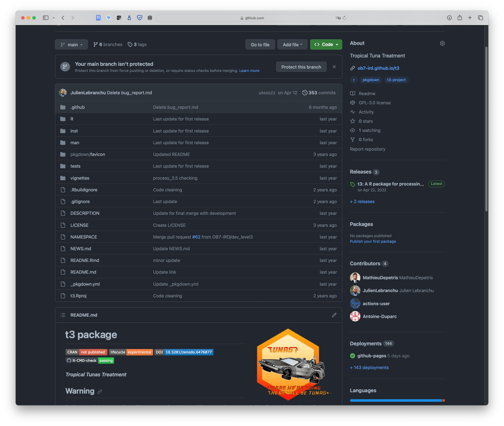Open the About settings gear icon

point(442,43)
